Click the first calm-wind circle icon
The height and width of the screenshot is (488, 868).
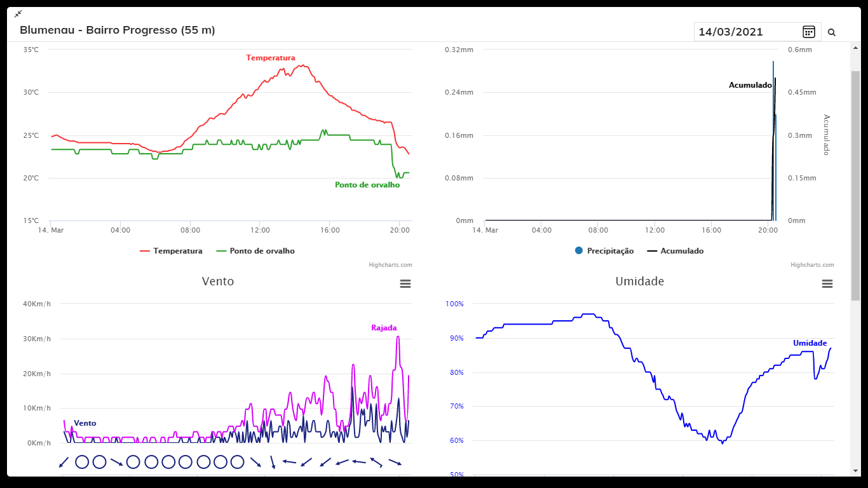(82, 462)
